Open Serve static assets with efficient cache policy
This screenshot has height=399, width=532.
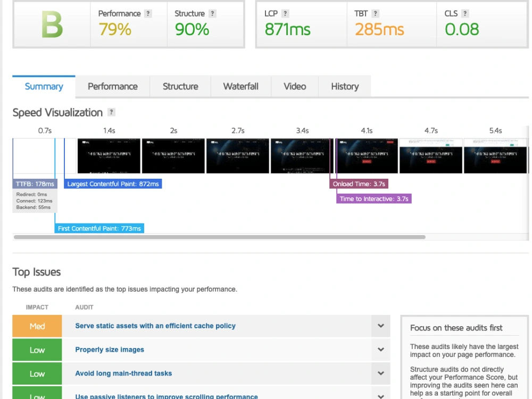155,326
